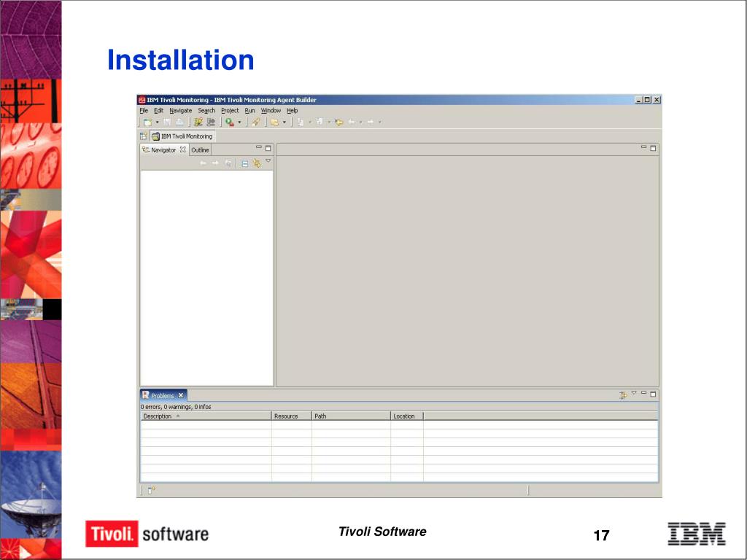Click the Collapse All icon in Navigator

244,163
